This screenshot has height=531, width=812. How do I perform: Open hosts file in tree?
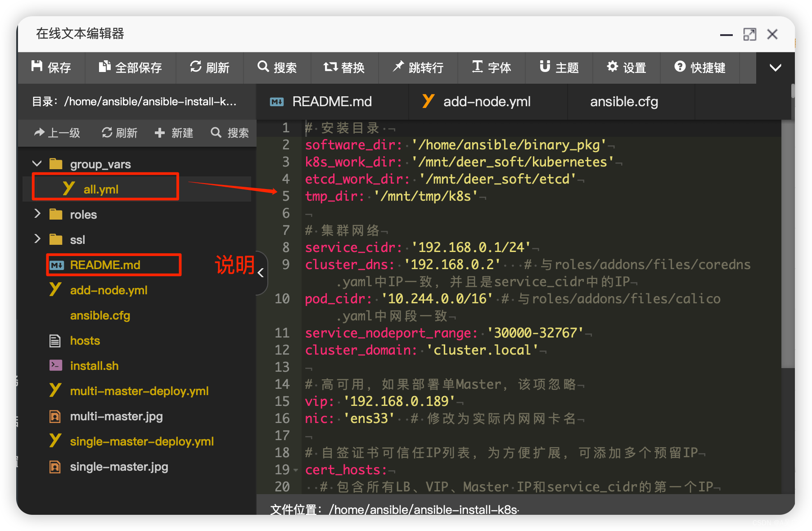(x=85, y=340)
